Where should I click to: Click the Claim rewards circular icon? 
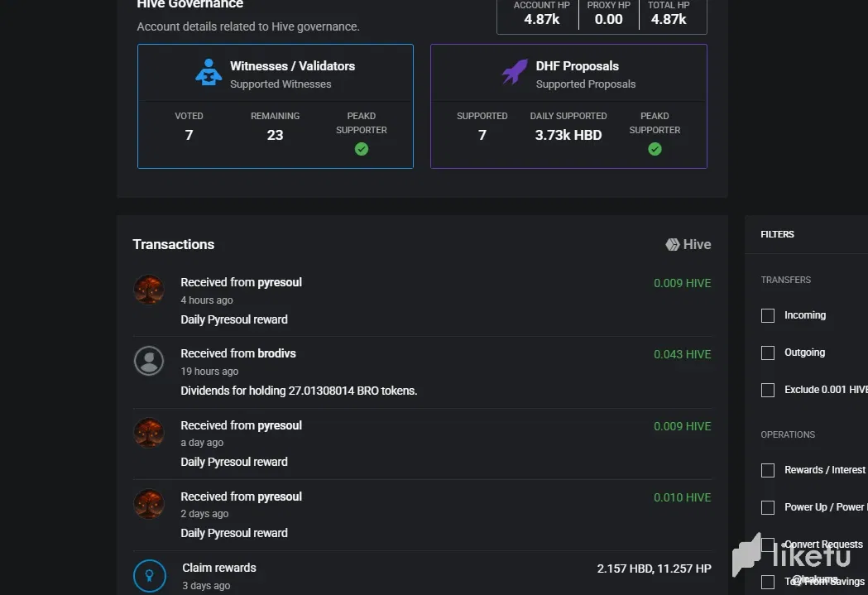149,575
